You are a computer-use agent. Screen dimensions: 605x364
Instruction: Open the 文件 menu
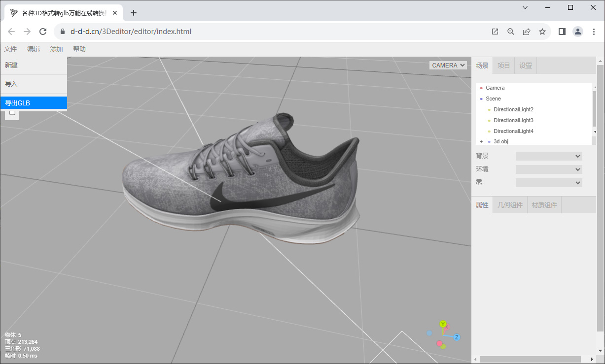(x=10, y=49)
